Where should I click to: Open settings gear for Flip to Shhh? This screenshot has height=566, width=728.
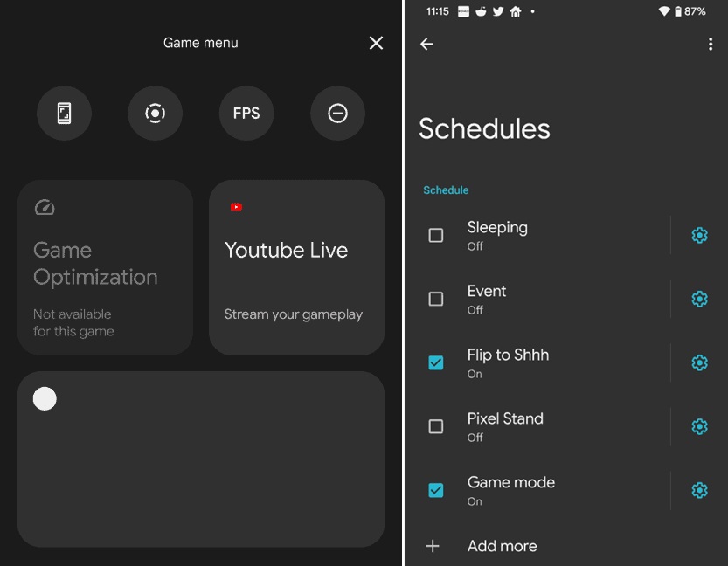(699, 362)
